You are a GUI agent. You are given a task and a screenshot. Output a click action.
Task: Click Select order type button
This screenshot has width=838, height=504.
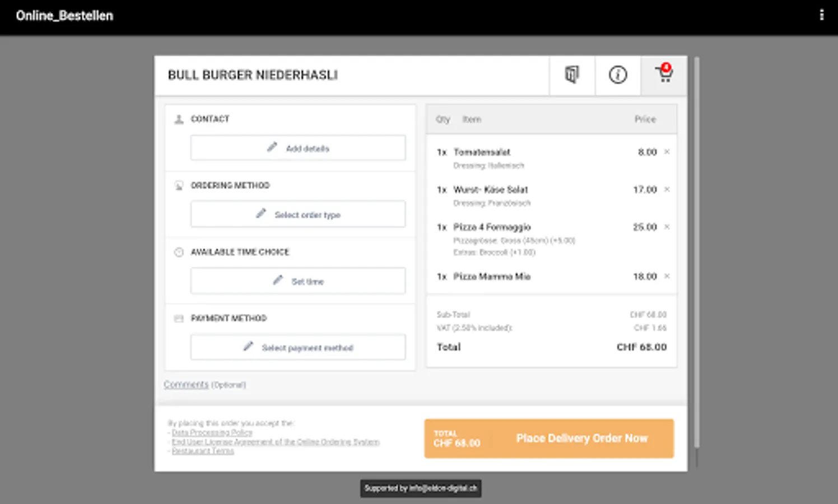pyautogui.click(x=298, y=214)
